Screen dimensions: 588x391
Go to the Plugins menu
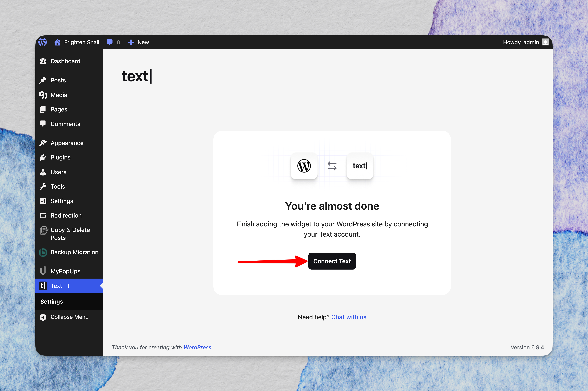69,157
